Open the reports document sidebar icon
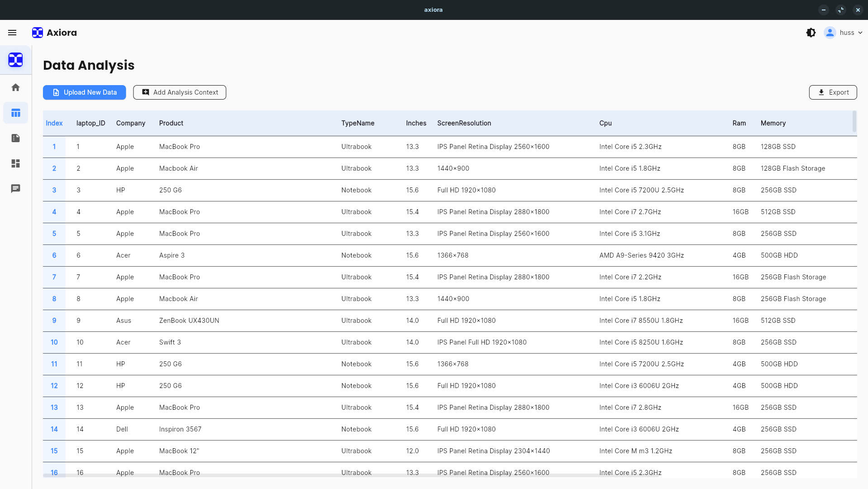 [x=16, y=138]
